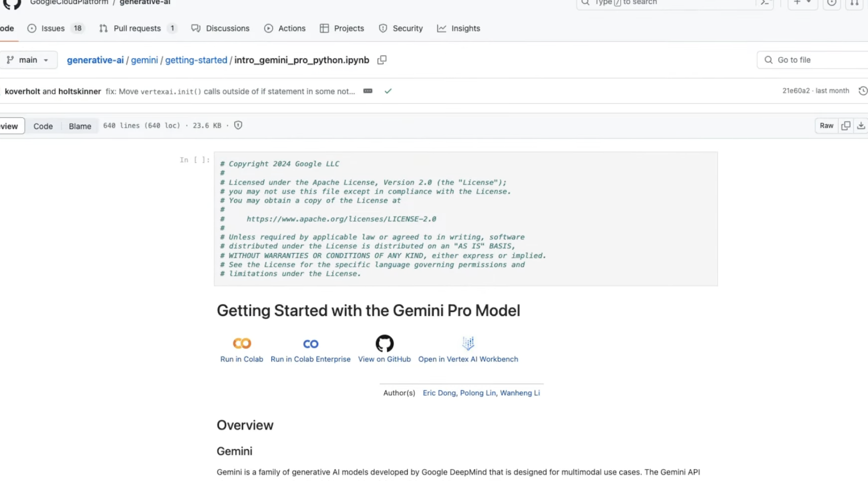This screenshot has width=868, height=481.
Task: Click the blue Colab Enterprise logo
Action: click(x=311, y=344)
